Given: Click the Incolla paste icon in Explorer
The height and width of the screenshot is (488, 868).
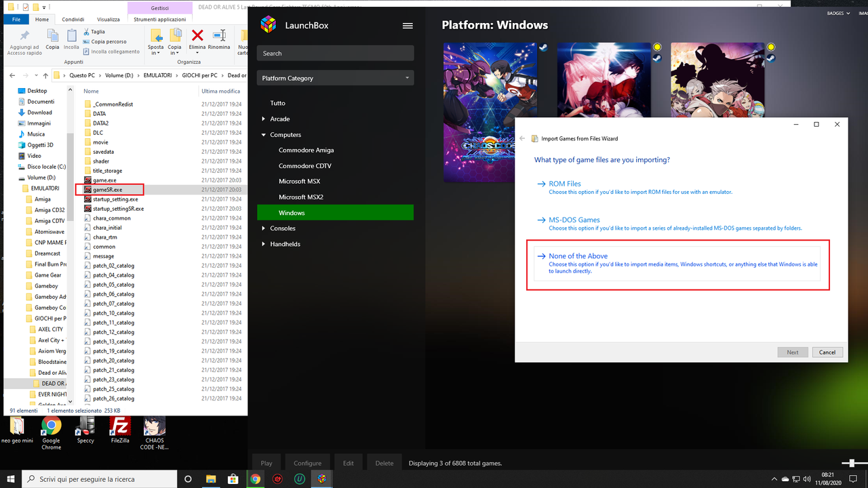Looking at the screenshot, I should [71, 35].
